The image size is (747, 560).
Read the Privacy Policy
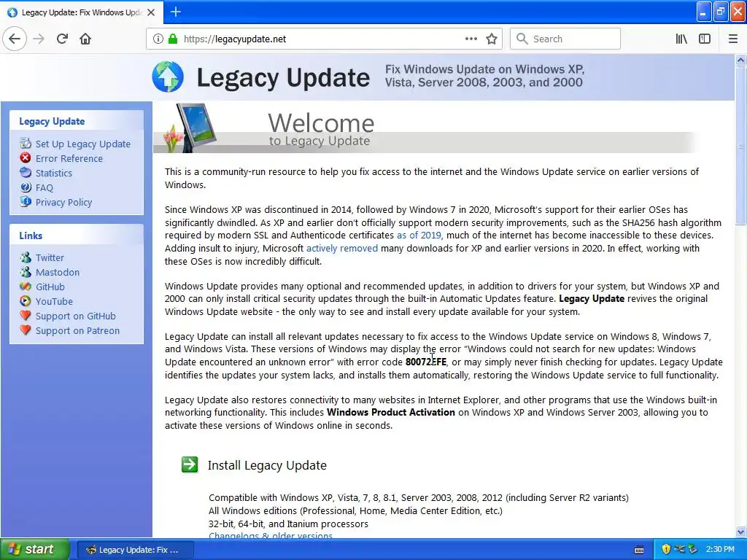point(64,203)
